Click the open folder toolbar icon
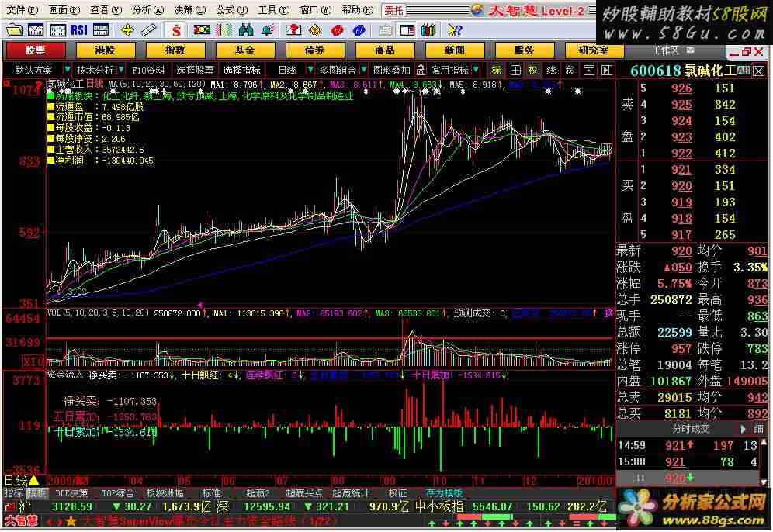This screenshot has height=532, width=773. (13, 30)
